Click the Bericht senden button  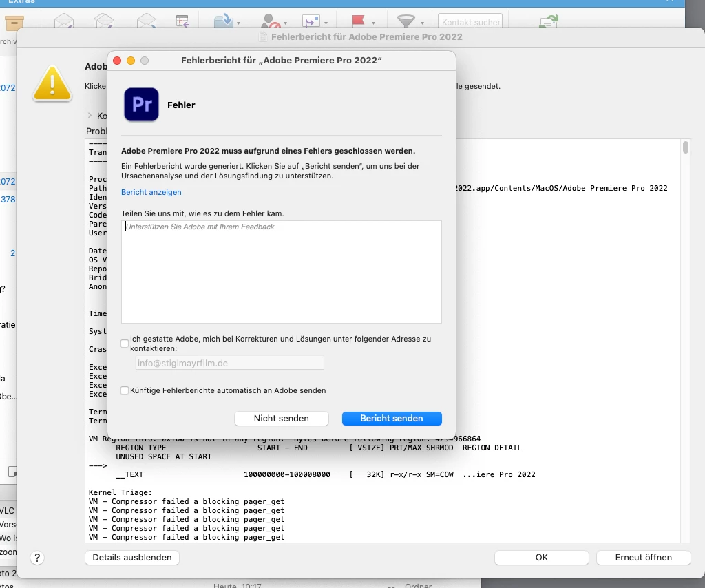(x=392, y=418)
